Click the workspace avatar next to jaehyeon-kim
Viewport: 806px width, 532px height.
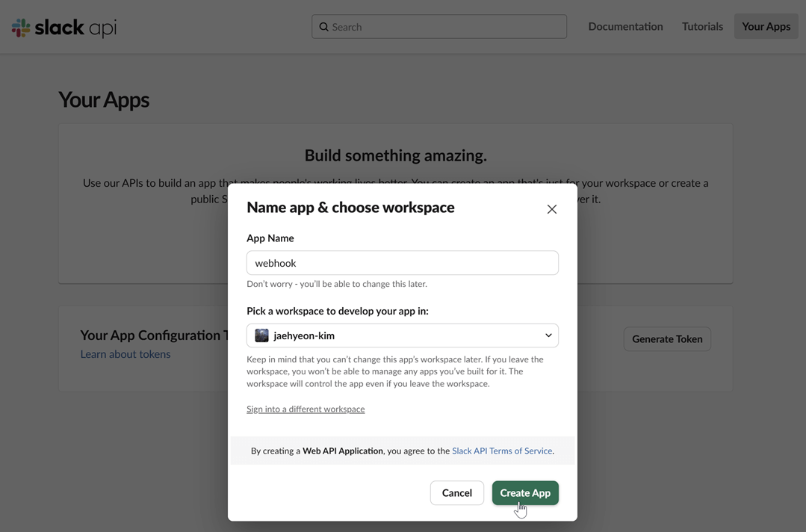coord(261,335)
